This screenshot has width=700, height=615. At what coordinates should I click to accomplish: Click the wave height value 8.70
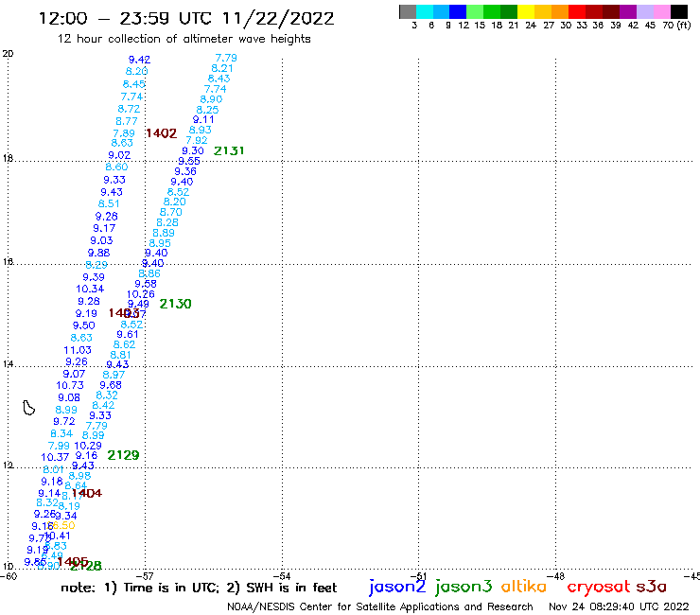[171, 212]
